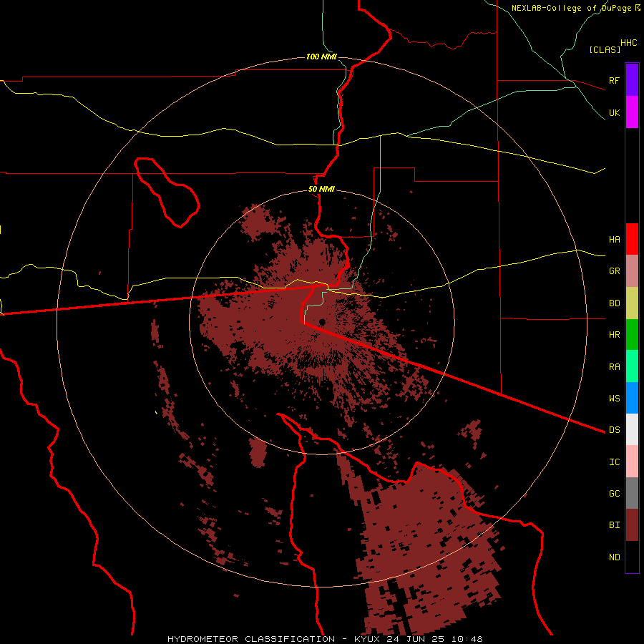The image size is (644, 644).
Task: Click the IC legend label
Action: point(614,462)
